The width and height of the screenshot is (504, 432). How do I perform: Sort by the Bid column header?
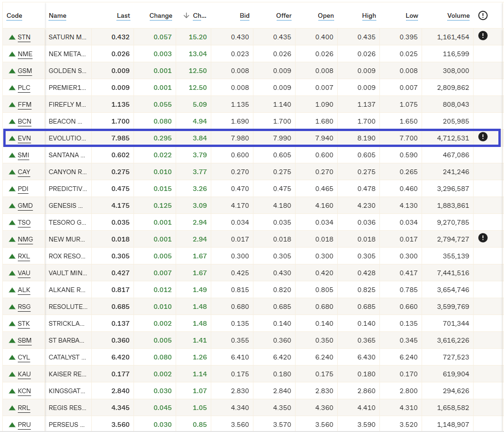point(245,15)
